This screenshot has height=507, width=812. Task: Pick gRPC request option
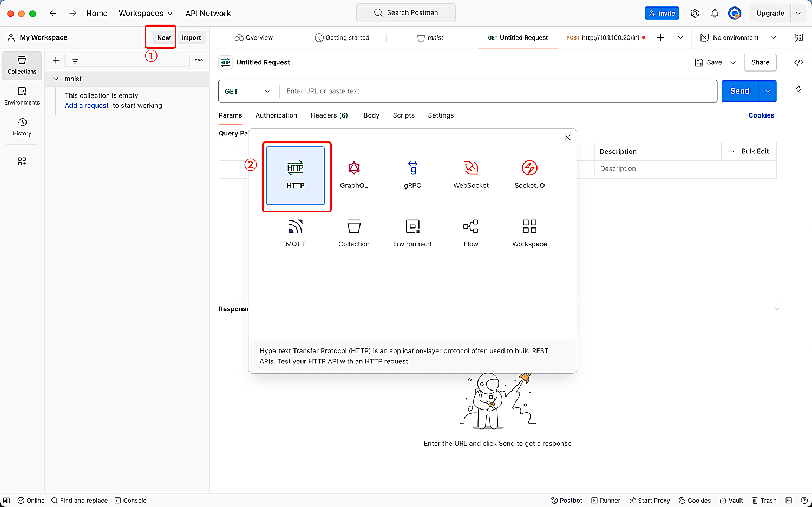point(412,175)
